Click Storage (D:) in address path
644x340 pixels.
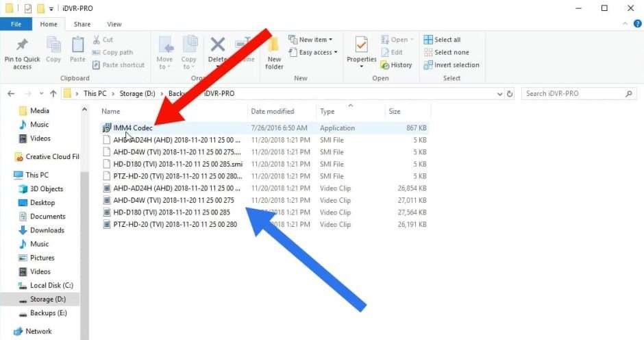pyautogui.click(x=137, y=93)
